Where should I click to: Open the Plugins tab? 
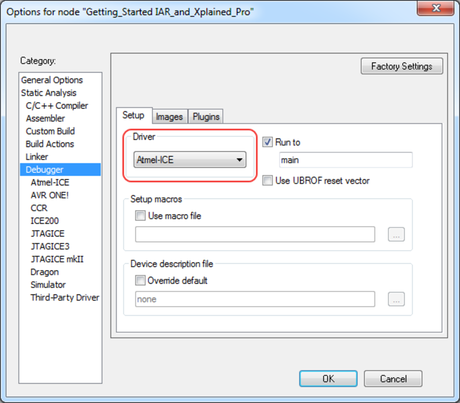point(206,117)
